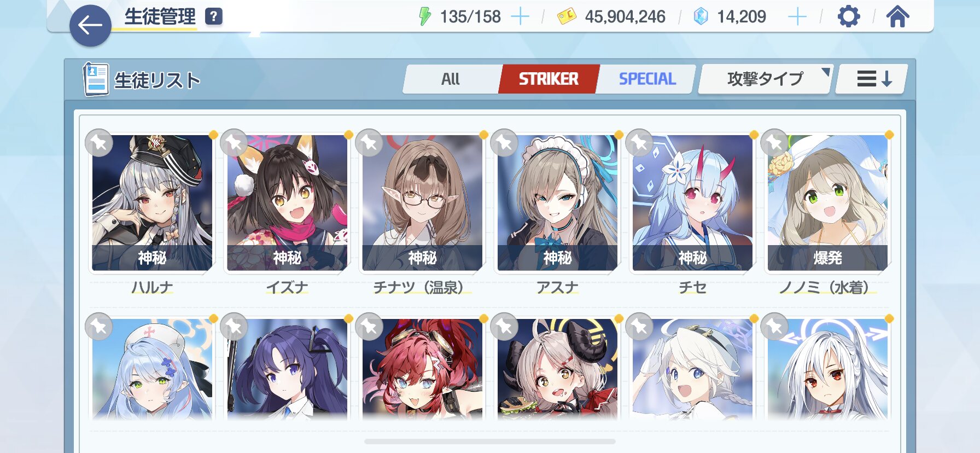Open the settings gear icon
The image size is (980, 453).
point(849,16)
